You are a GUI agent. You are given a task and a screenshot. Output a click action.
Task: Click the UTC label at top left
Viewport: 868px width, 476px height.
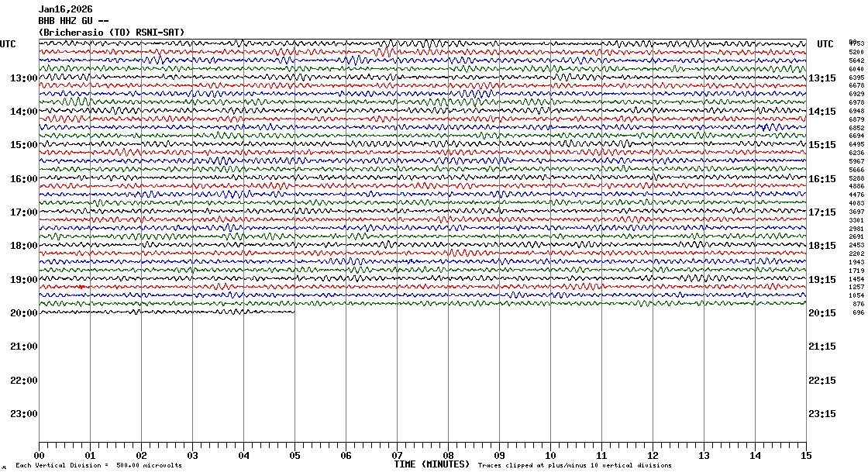coord(9,43)
